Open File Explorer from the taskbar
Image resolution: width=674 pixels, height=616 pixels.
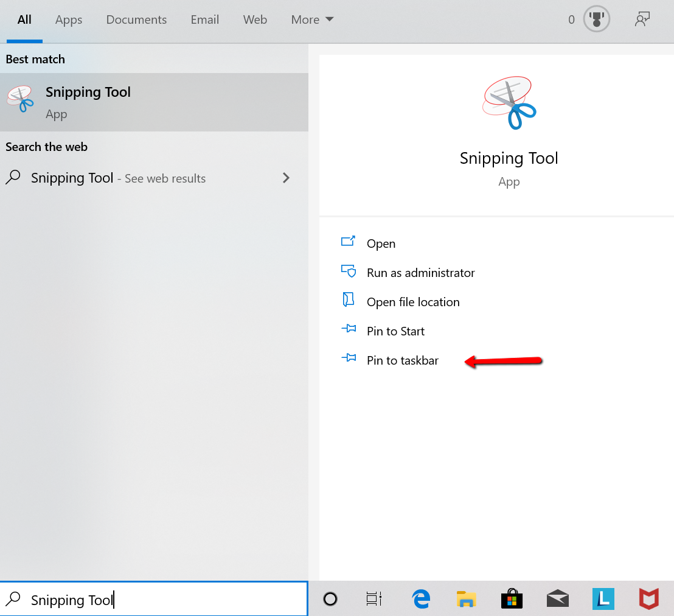coord(466,599)
